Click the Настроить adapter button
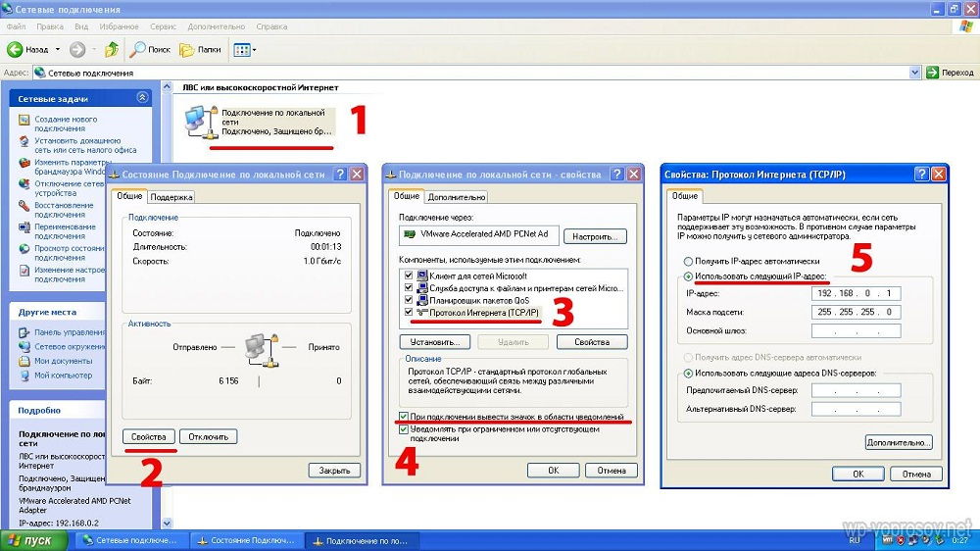The height and width of the screenshot is (551, 980). pyautogui.click(x=593, y=236)
